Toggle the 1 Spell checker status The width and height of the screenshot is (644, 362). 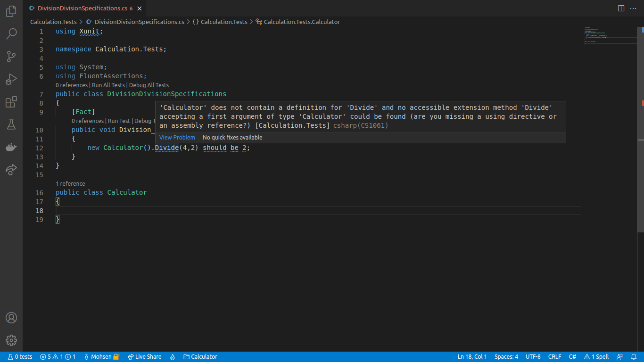(x=596, y=357)
